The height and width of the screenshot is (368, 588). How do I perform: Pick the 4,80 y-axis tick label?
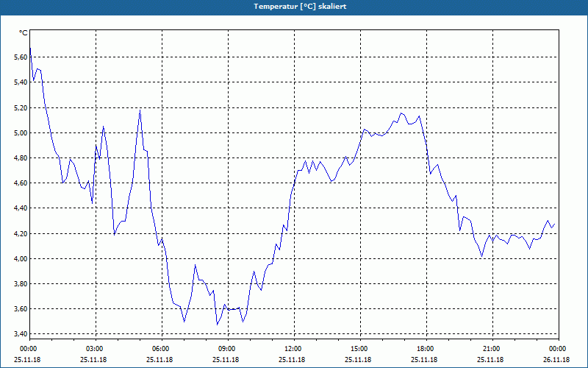[21, 158]
